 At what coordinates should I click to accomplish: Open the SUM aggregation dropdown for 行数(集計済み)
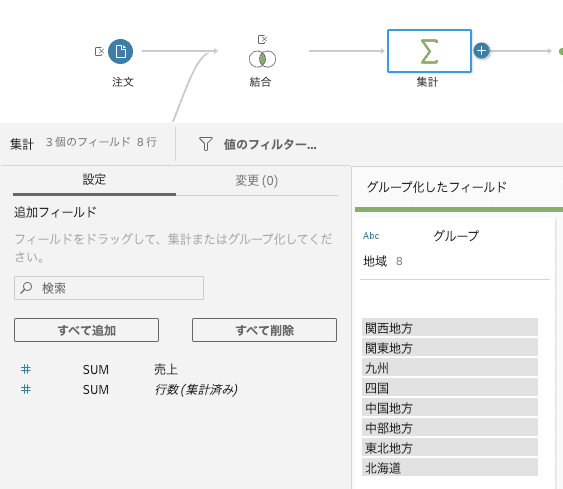96,390
